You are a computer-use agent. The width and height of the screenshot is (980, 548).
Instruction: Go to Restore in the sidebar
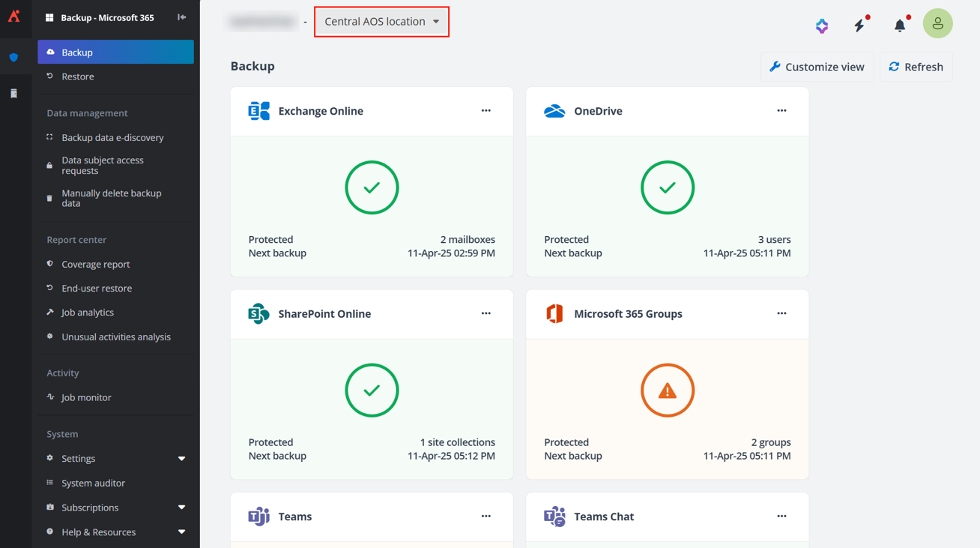tap(78, 76)
